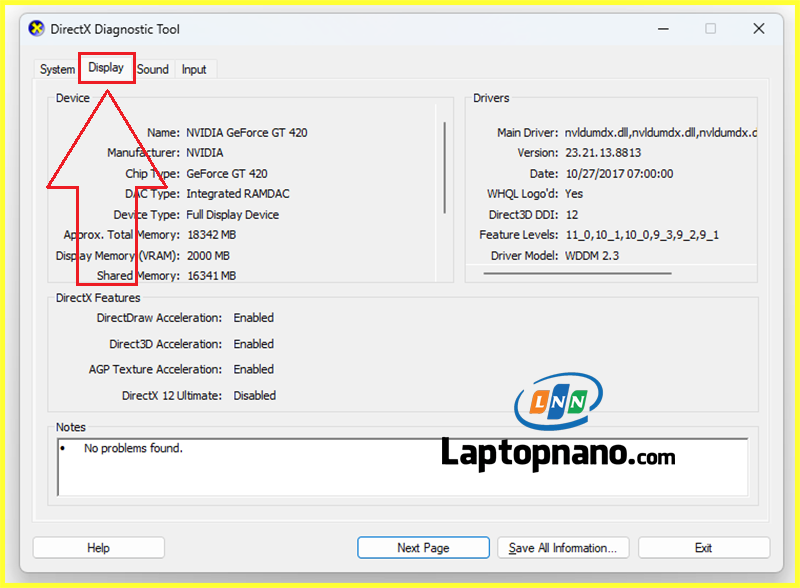Click the Next Page button
The height and width of the screenshot is (588, 800).
[x=423, y=548]
